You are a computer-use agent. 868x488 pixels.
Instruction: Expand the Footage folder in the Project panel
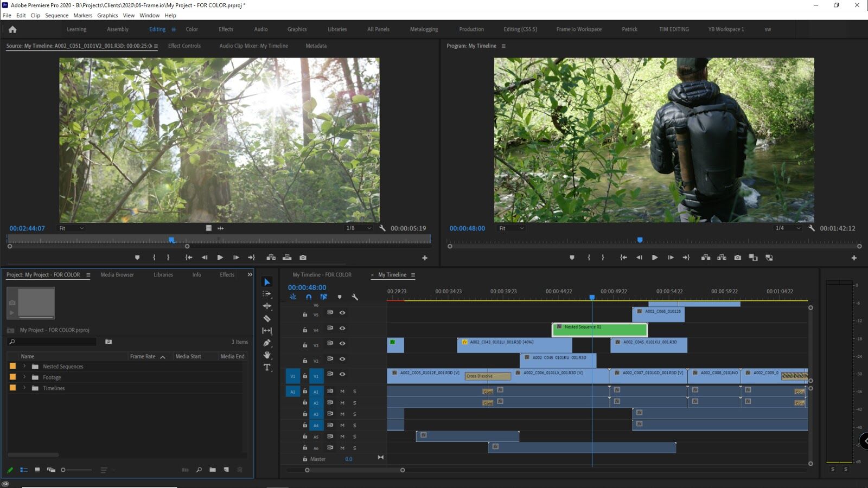click(x=25, y=377)
